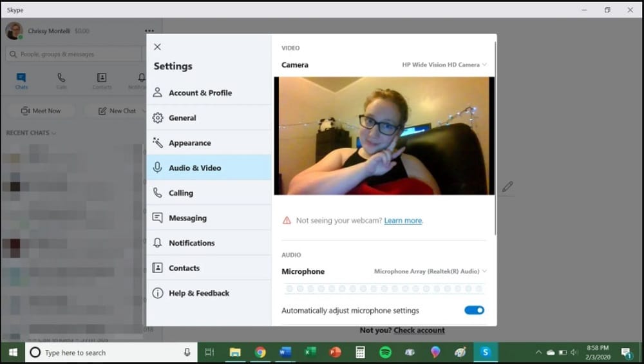Click the Messaging chat bubble icon
The height and width of the screenshot is (364, 644).
tap(157, 218)
